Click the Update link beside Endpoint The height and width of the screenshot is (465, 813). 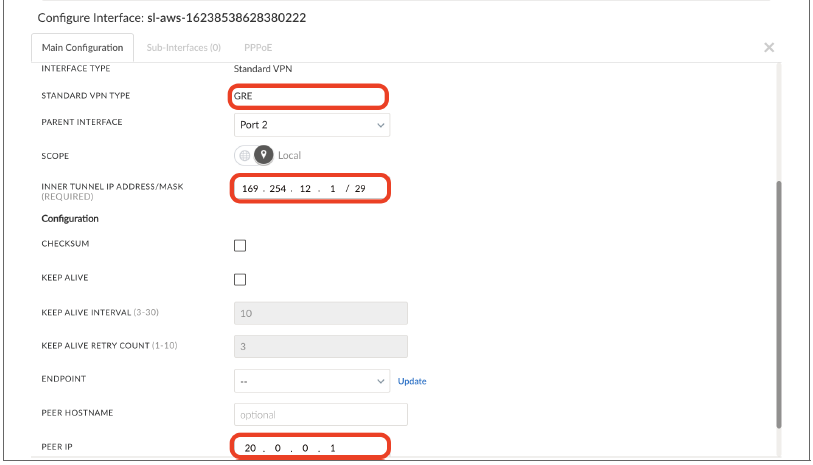pos(412,381)
